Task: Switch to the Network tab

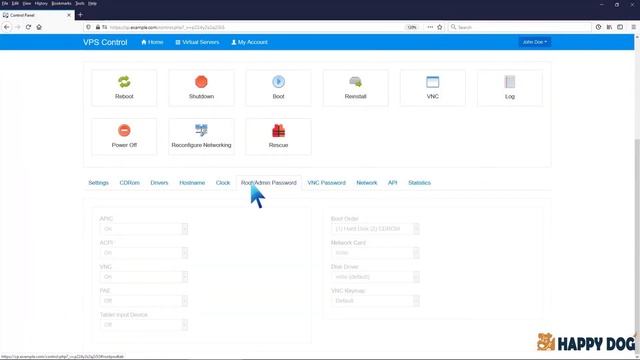Action: click(x=367, y=182)
